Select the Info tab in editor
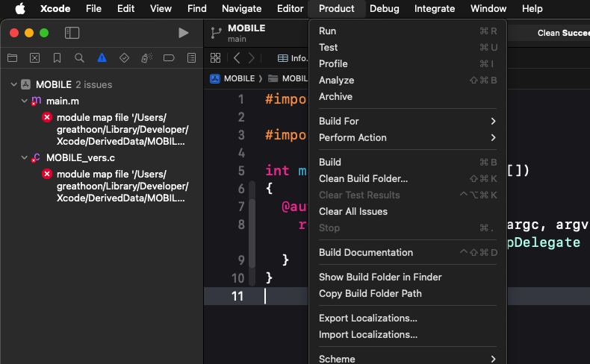This screenshot has width=590, height=364. click(x=293, y=58)
